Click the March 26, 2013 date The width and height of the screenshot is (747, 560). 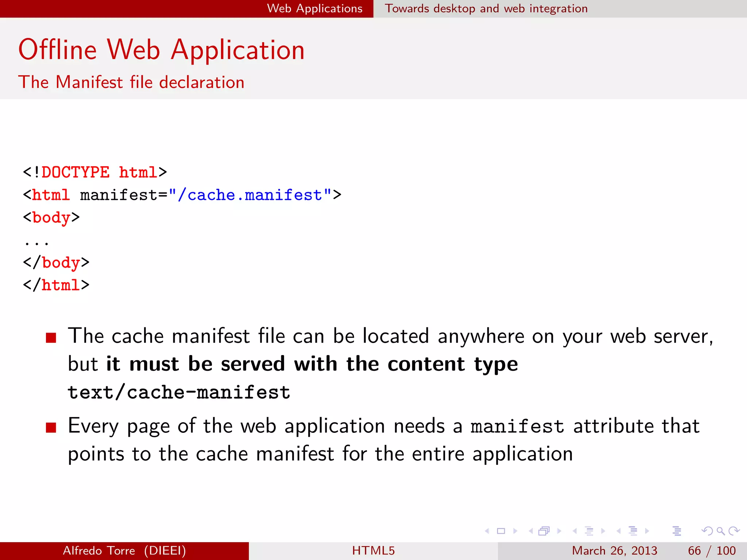click(615, 551)
